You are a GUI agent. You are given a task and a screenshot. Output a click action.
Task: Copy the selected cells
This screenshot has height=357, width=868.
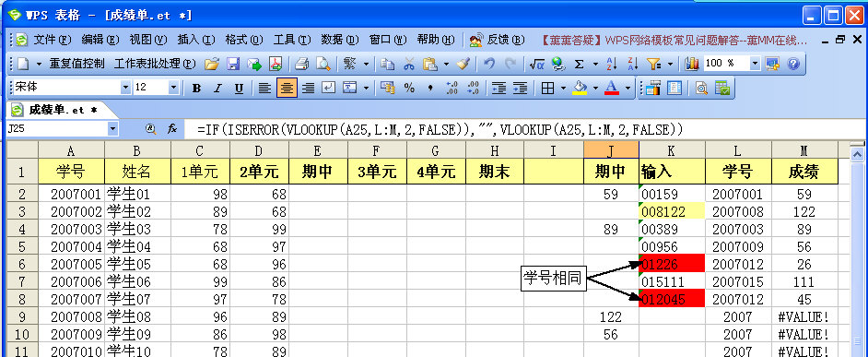tap(388, 65)
